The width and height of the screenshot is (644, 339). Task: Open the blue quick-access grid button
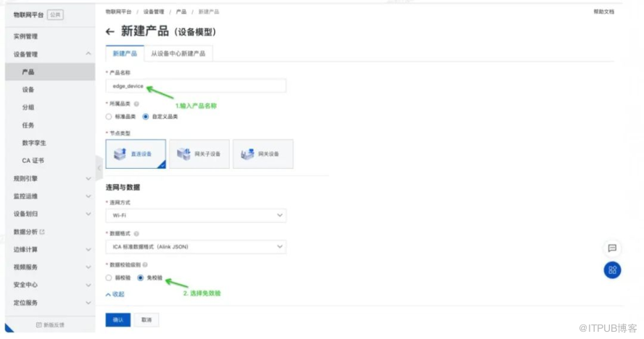coord(612,270)
